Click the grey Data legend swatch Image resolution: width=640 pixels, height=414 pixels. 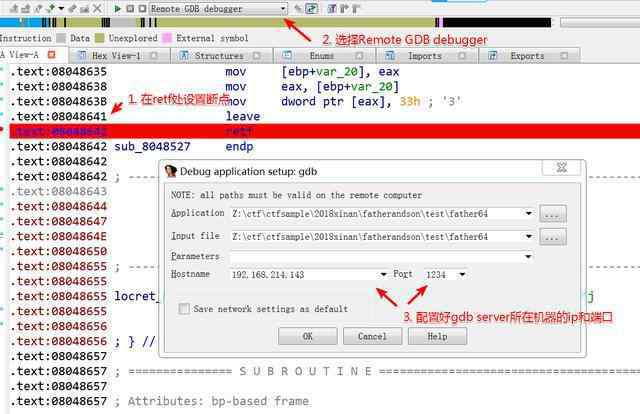tap(61, 38)
